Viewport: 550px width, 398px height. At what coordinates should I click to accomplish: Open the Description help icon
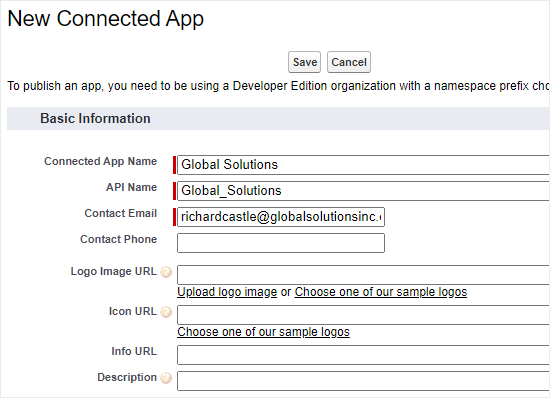tap(166, 378)
